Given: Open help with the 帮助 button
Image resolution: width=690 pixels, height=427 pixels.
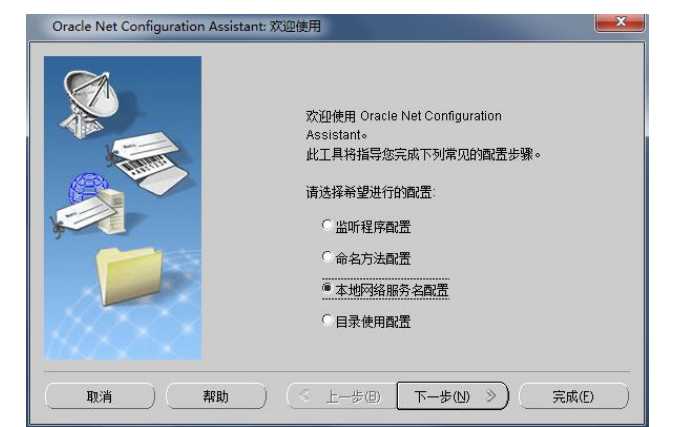Looking at the screenshot, I should pyautogui.click(x=216, y=396).
